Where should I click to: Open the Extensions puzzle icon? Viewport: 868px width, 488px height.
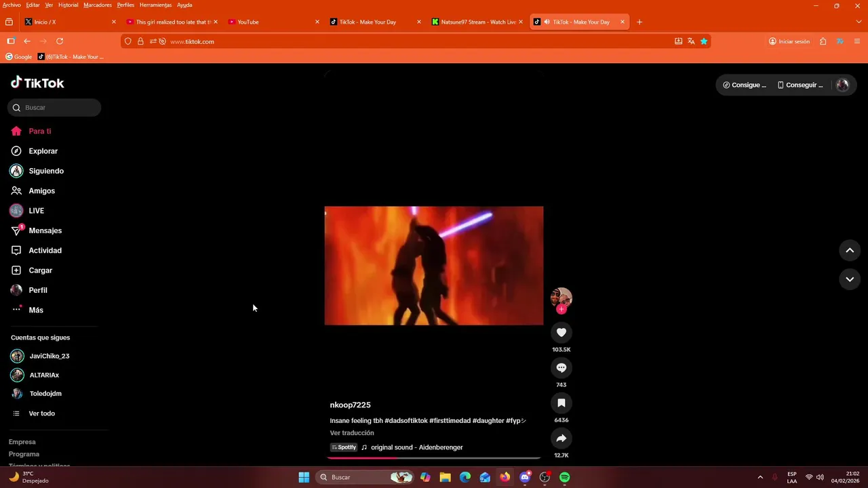823,41
